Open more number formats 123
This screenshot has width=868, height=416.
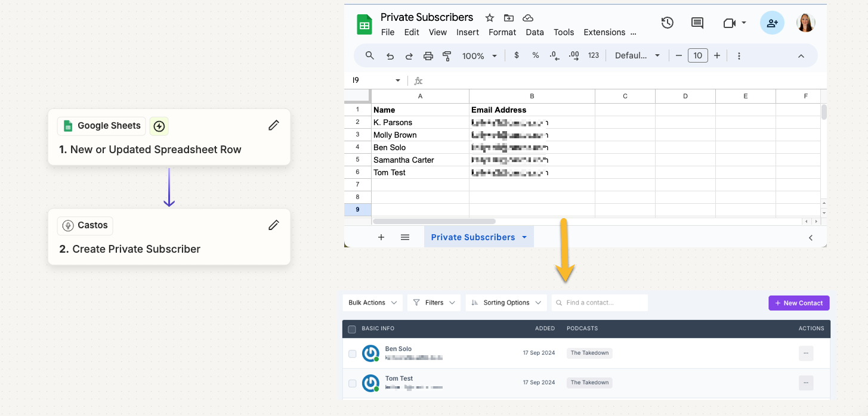click(x=594, y=55)
